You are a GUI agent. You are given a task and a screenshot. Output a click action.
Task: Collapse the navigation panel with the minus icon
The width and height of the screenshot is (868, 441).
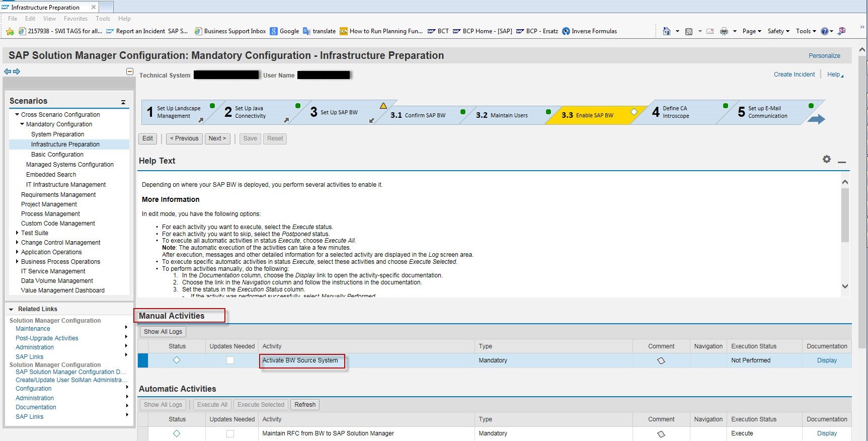130,71
